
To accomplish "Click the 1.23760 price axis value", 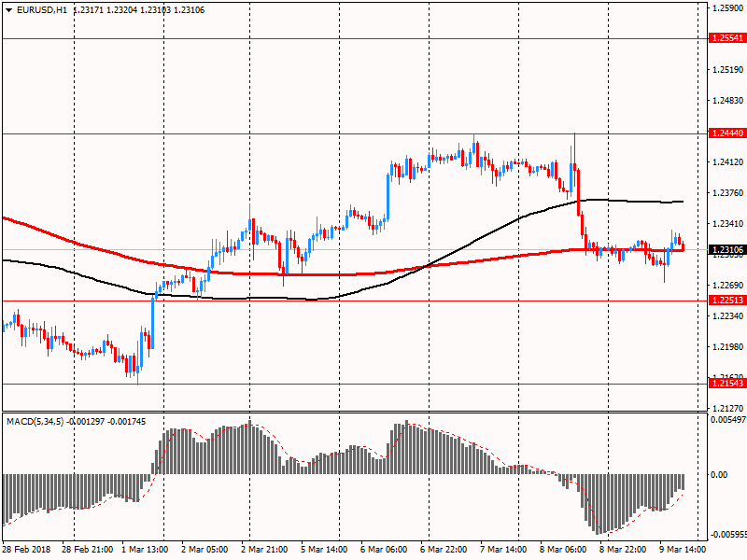I will tap(728, 193).
